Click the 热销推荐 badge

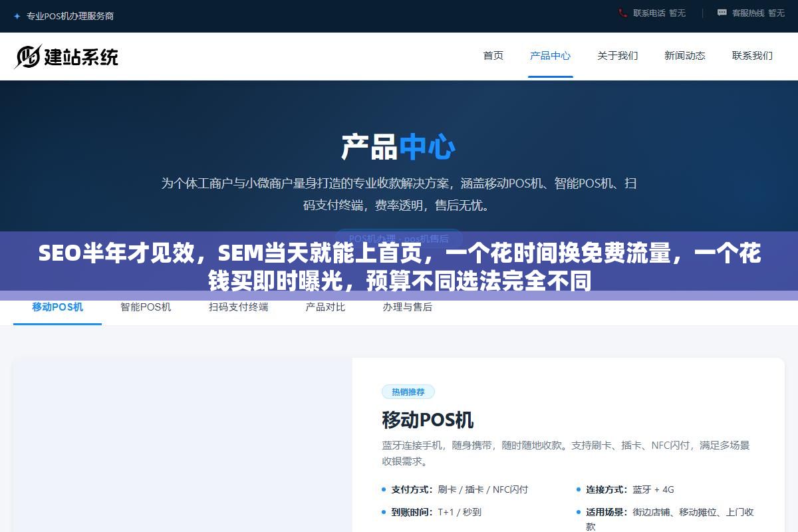[408, 392]
